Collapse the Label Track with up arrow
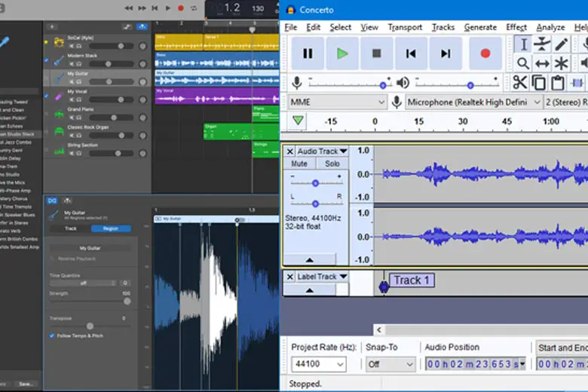Viewport: 588px width, 392px height. pyautogui.click(x=309, y=290)
